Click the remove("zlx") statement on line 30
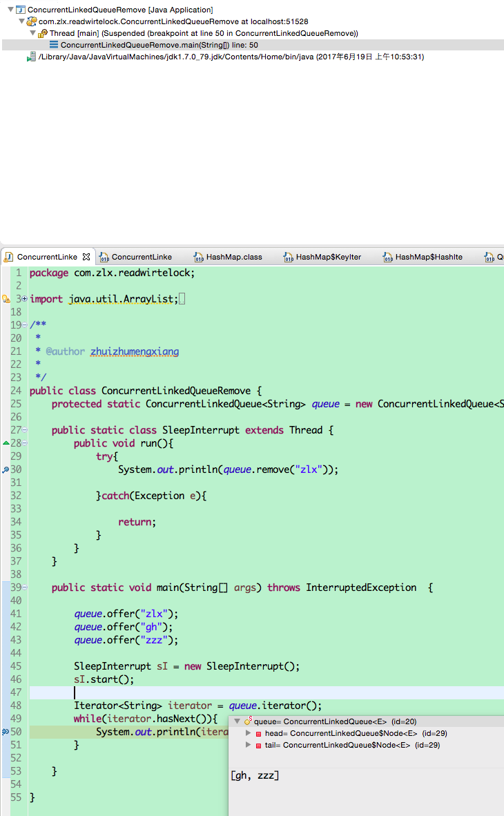This screenshot has height=816, width=504. point(228,469)
